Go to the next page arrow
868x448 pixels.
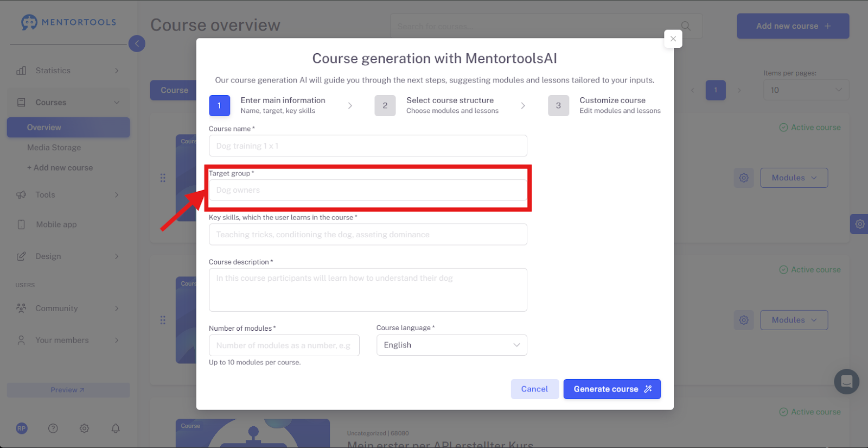[x=739, y=90]
